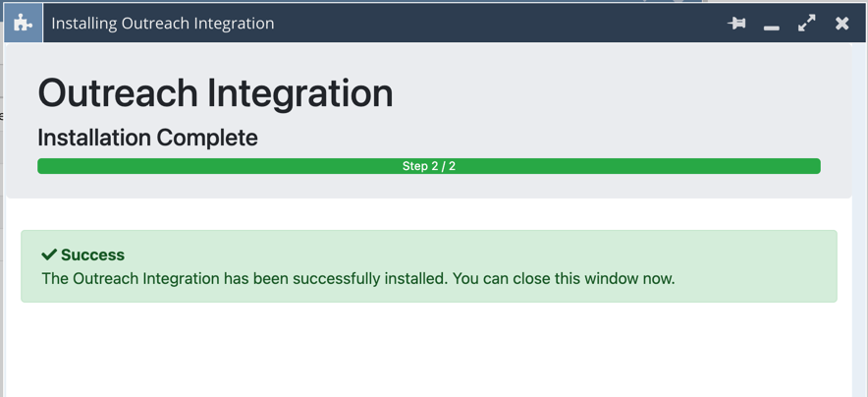Image resolution: width=868 pixels, height=397 pixels.
Task: Pin the installer window with the pushpin icon
Action: (x=736, y=23)
